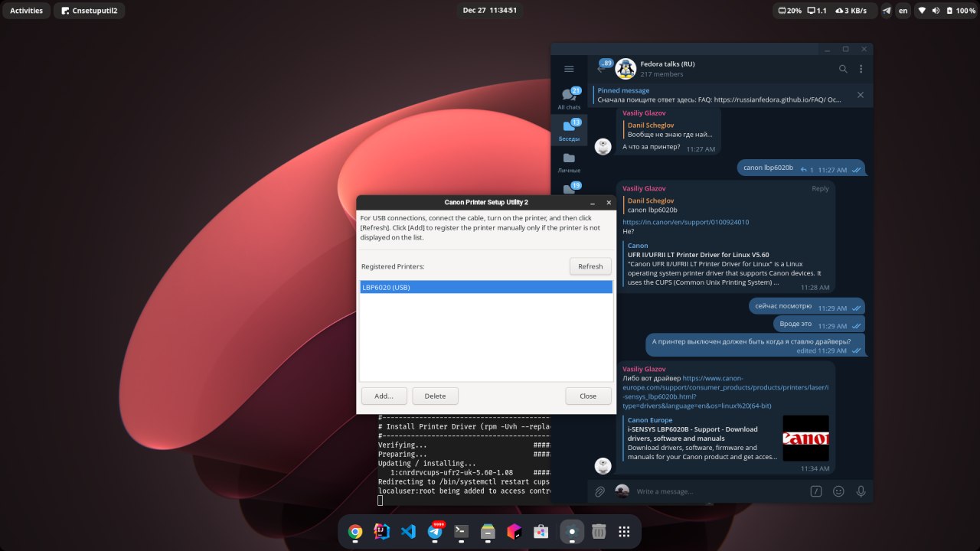The width and height of the screenshot is (980, 551).
Task: Open the chat's three-dot options menu
Action: [861, 69]
